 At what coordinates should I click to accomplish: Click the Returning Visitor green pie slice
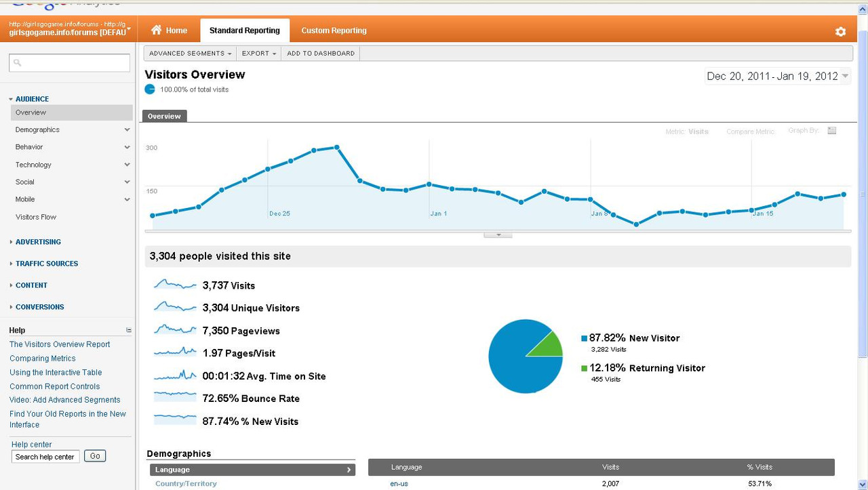click(547, 346)
